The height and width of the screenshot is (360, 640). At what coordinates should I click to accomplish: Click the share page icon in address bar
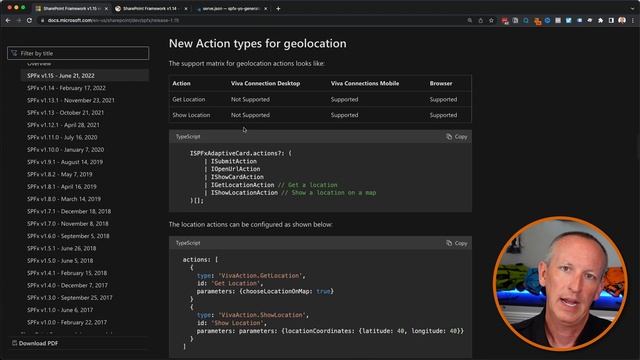click(x=480, y=20)
